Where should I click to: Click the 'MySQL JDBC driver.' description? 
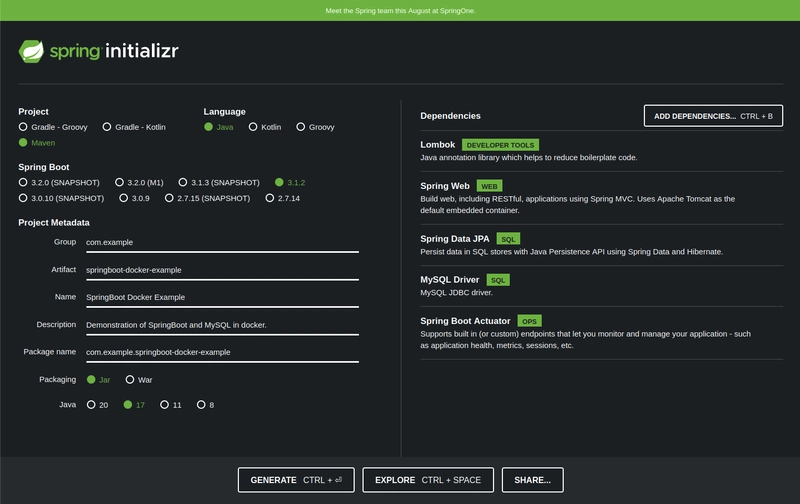click(457, 293)
